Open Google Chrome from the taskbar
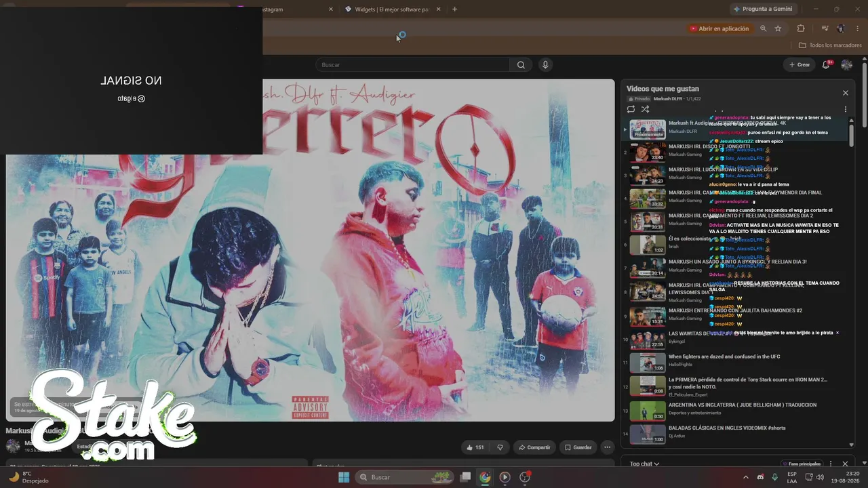 tap(485, 477)
